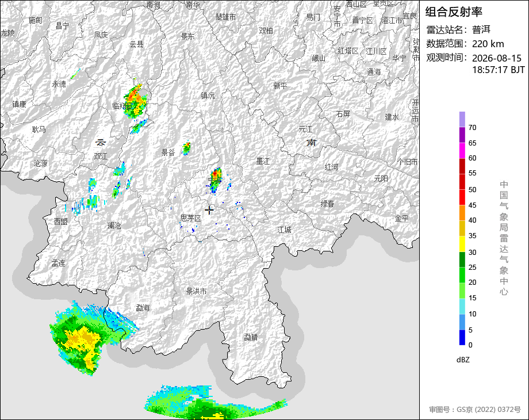
Task: Click the blue echo patch near 双江
Action: tap(119, 169)
